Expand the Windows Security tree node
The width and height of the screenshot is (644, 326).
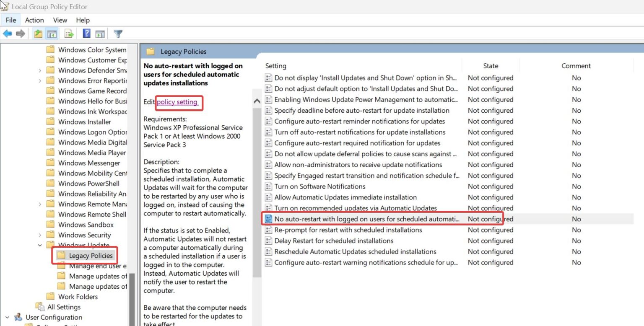pos(40,235)
